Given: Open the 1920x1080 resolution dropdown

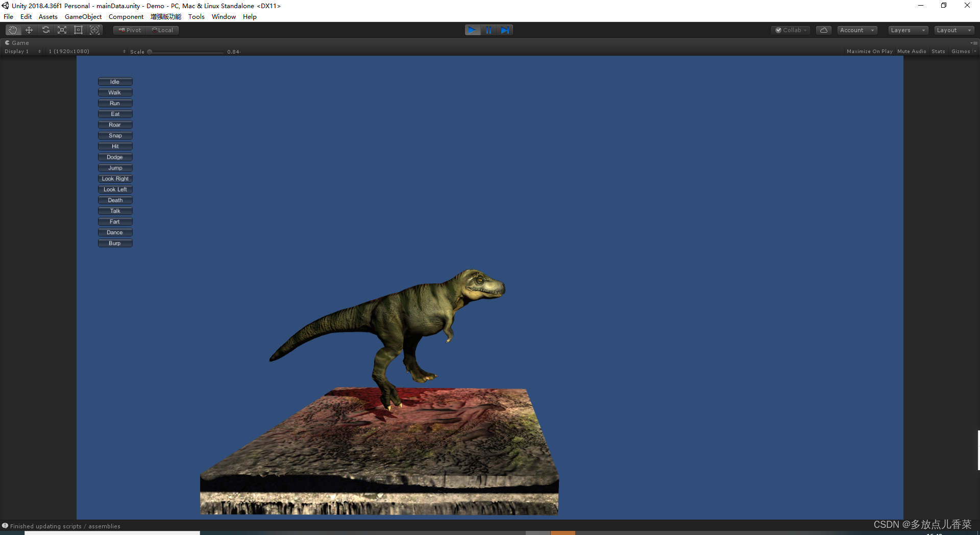Looking at the screenshot, I should point(87,52).
